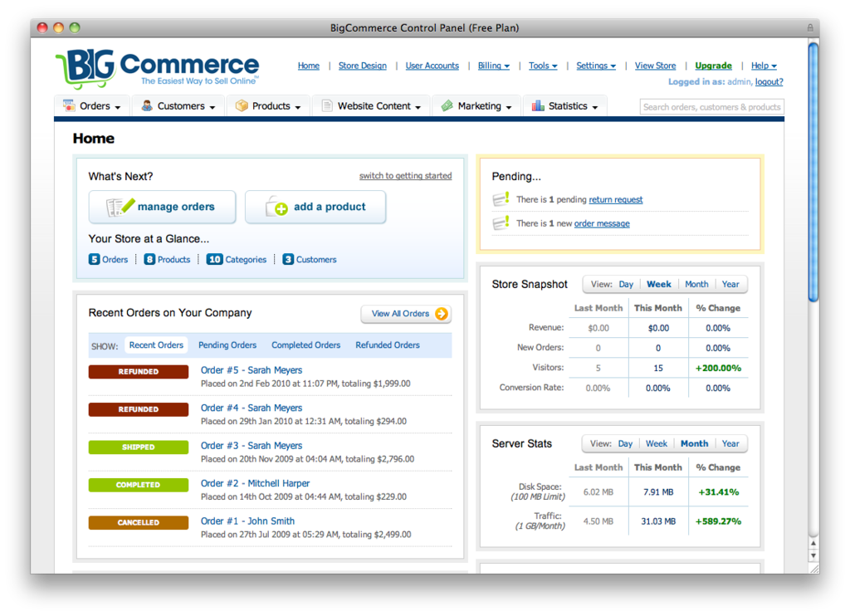Switch Store Snapshot view to Day
Viewport: 850px width, 616px height.
[x=626, y=284]
